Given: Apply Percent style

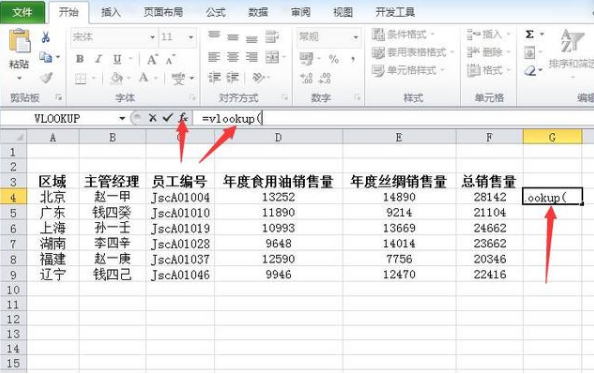Looking at the screenshot, I should coord(333,59).
